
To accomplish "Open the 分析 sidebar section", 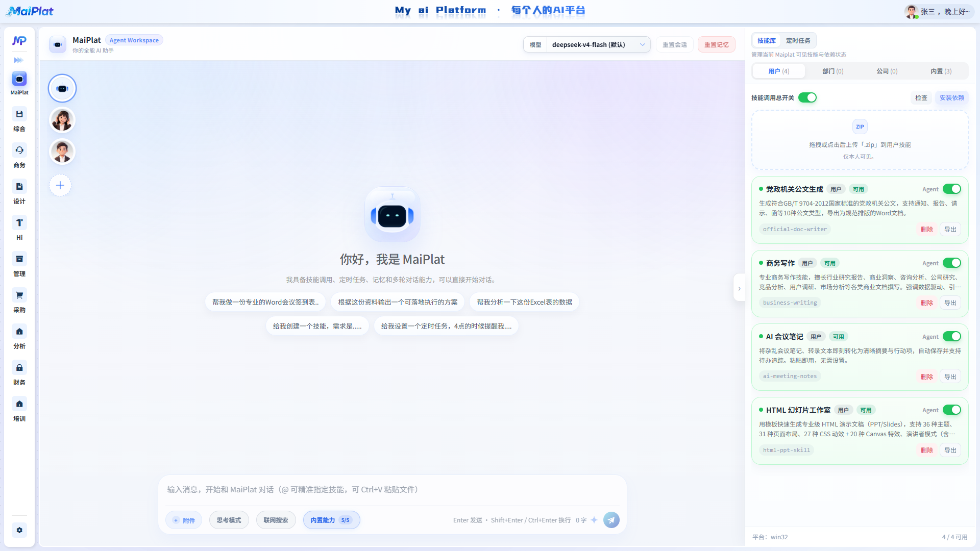I will tap(19, 337).
